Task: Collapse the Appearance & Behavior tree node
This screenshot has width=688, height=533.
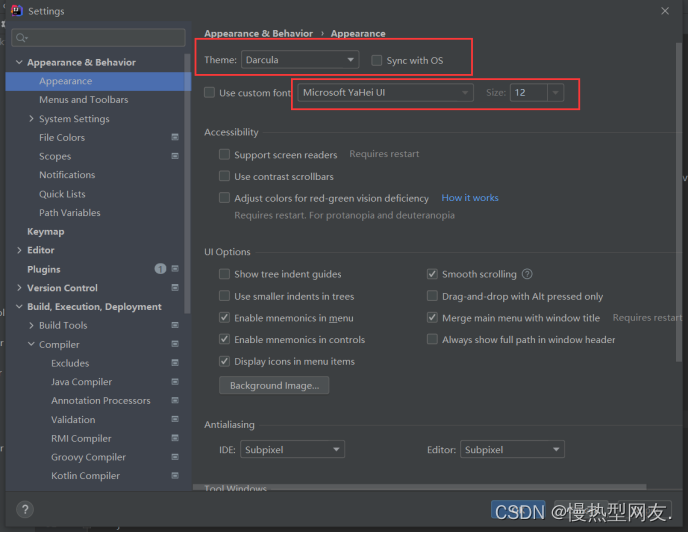Action: (19, 62)
